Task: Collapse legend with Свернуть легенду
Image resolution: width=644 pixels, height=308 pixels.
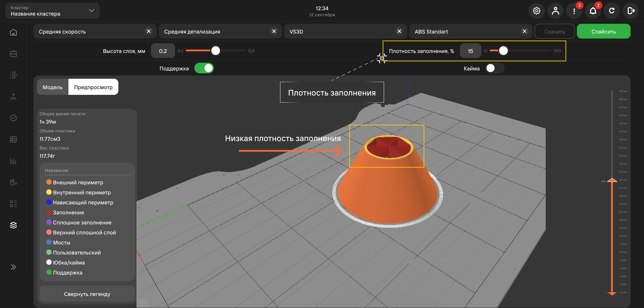Action: tap(87, 294)
